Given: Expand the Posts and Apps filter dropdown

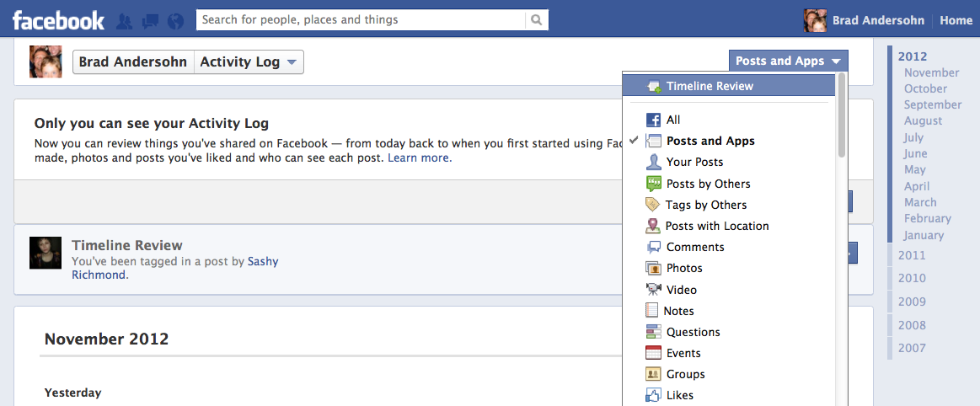Looking at the screenshot, I should click(x=788, y=61).
